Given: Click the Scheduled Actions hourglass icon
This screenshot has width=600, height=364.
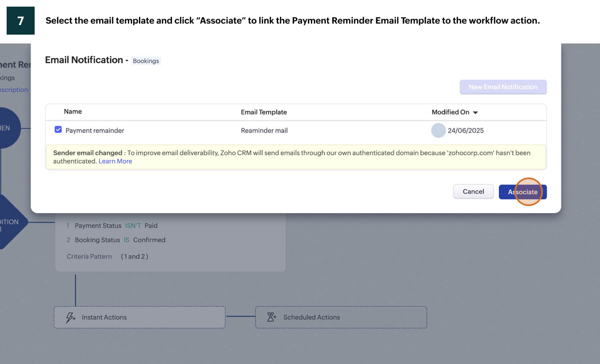Looking at the screenshot, I should click(272, 317).
